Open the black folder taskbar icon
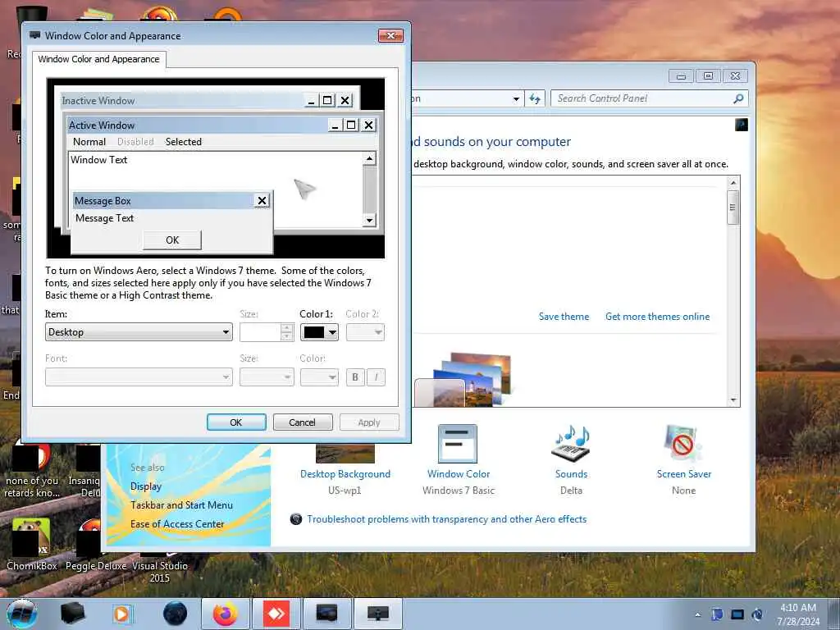The width and height of the screenshot is (840, 630). tap(72, 614)
